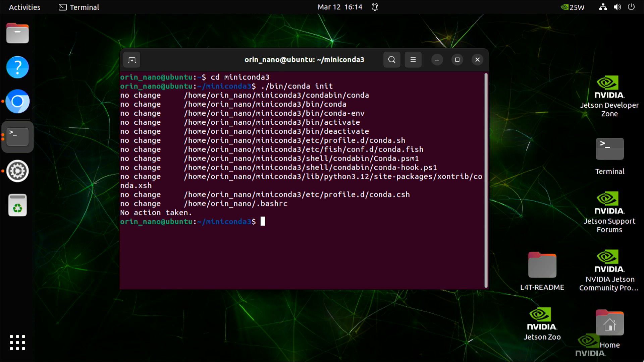Viewport: 644px width, 362px height.
Task: Open a new terminal tab
Action: 131,60
